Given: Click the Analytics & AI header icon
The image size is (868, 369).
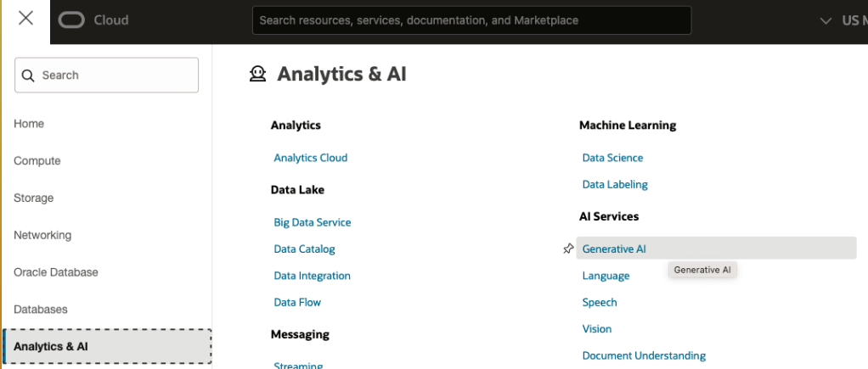Looking at the screenshot, I should pyautogui.click(x=257, y=75).
